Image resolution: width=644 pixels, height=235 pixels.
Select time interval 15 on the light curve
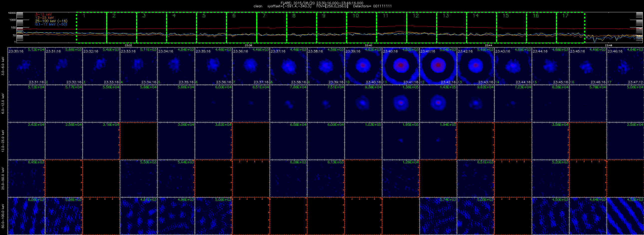[511, 27]
